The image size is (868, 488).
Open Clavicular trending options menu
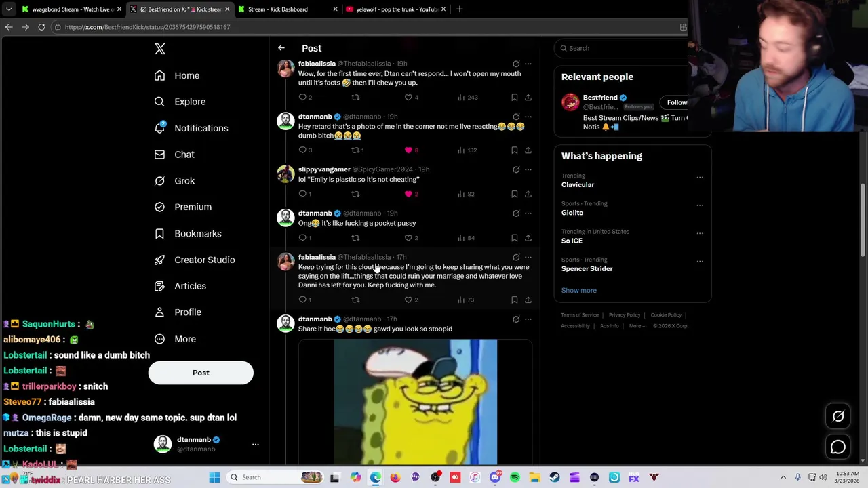700,178
